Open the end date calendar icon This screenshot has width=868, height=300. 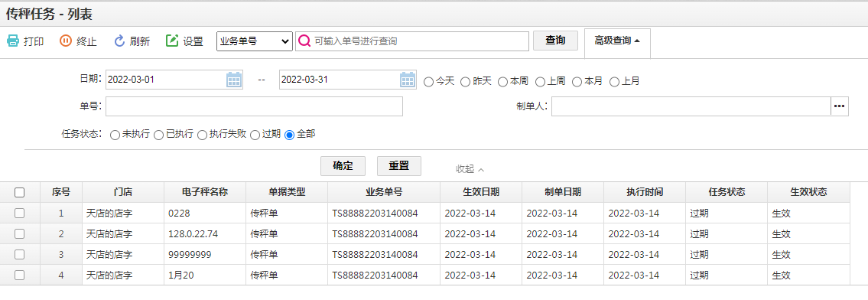pos(408,80)
